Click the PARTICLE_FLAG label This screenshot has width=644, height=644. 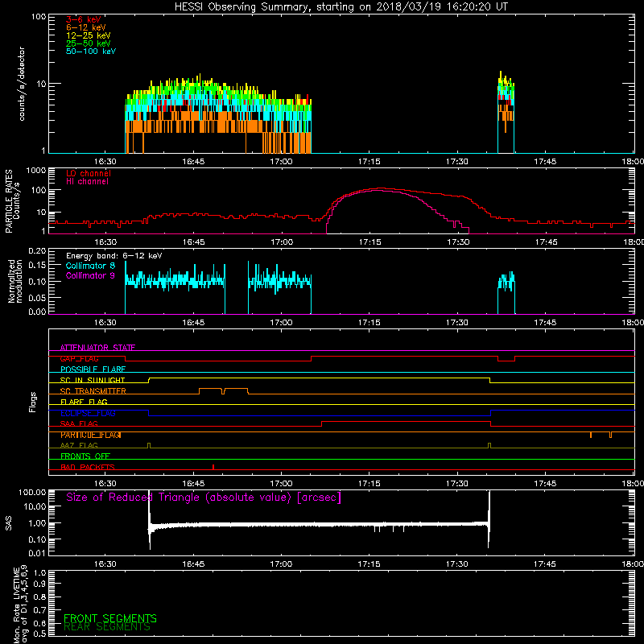pos(91,435)
